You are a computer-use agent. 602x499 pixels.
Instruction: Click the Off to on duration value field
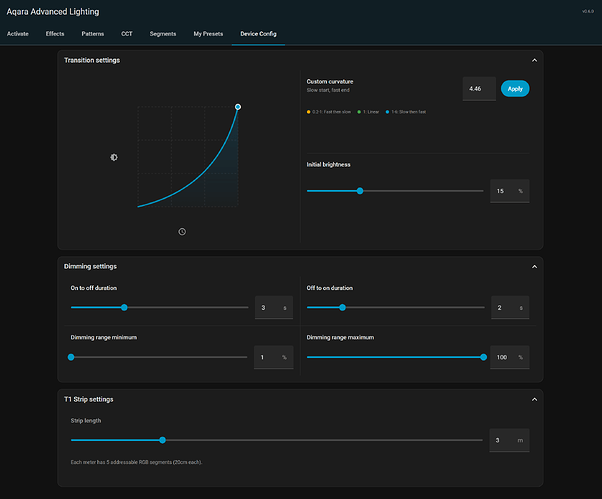(501, 308)
